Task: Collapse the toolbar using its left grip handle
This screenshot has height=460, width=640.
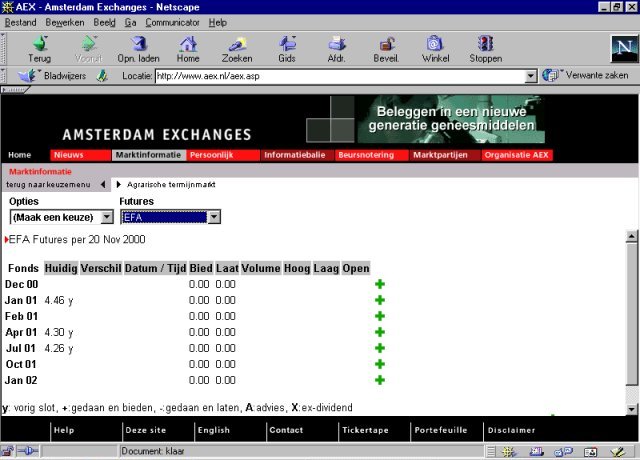Action: 3,48
